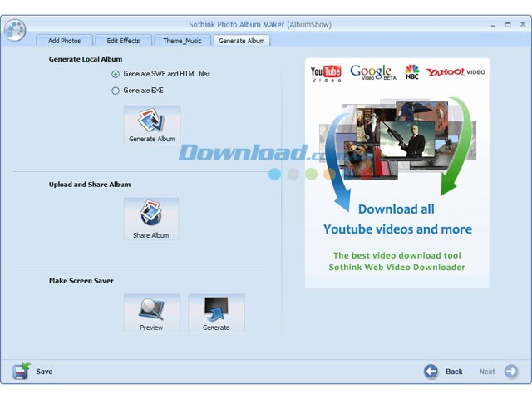Viewport: 532px width, 399px height.
Task: Click the Upload and Share Album heading
Action: (x=90, y=185)
